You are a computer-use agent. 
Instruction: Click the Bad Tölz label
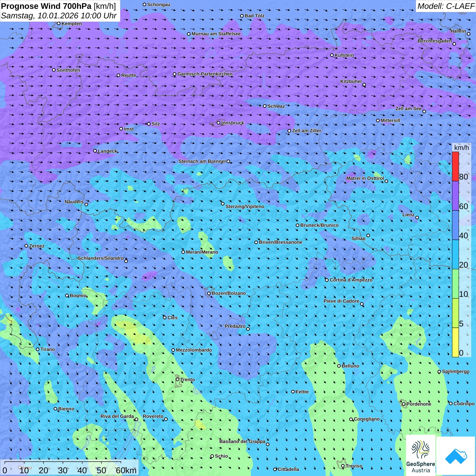pyautogui.click(x=254, y=16)
